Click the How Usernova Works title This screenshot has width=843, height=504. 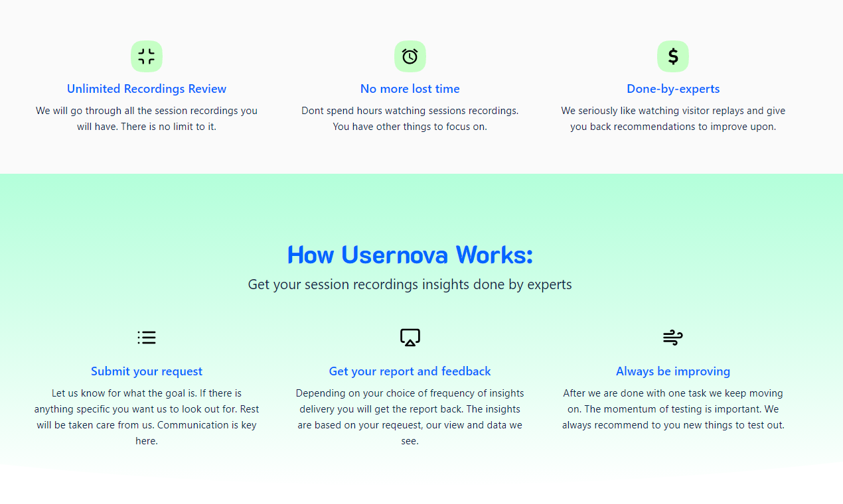point(410,255)
